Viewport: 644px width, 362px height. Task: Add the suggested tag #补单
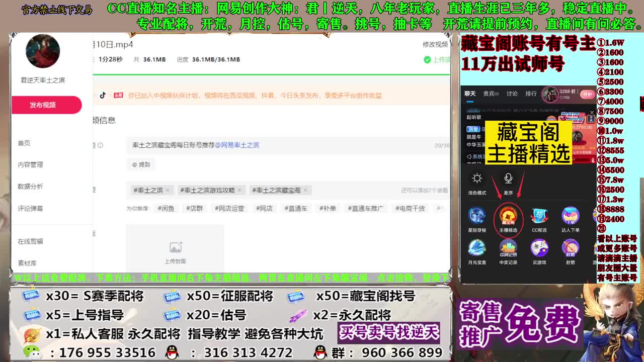tap(327, 208)
